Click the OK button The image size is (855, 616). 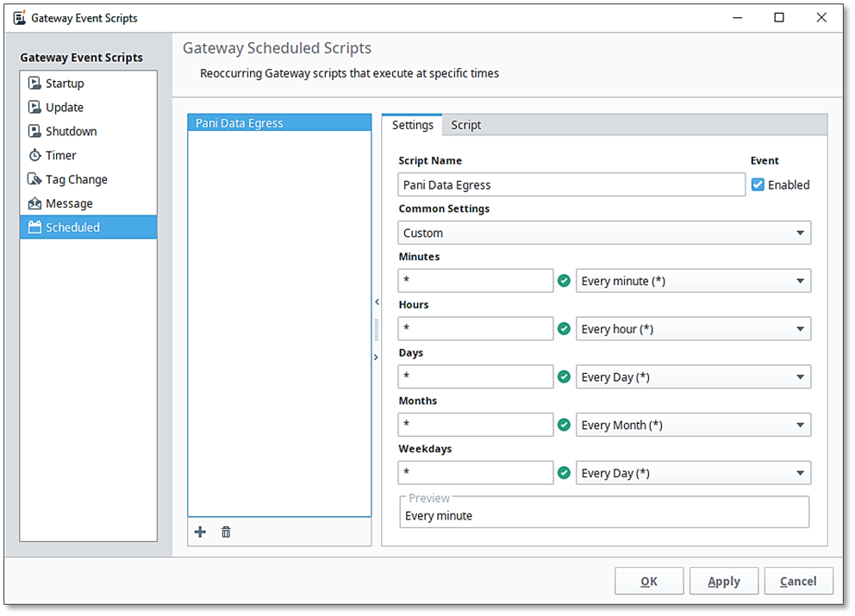point(649,582)
